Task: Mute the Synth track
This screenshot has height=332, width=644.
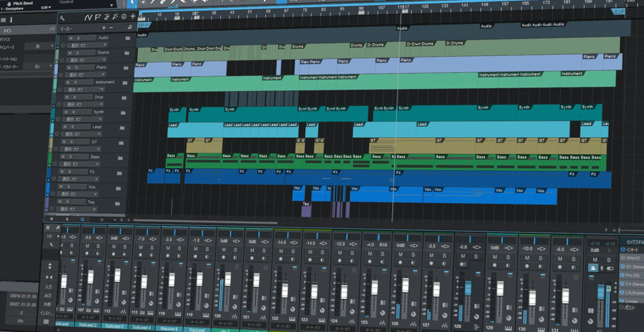Action: [x=70, y=112]
